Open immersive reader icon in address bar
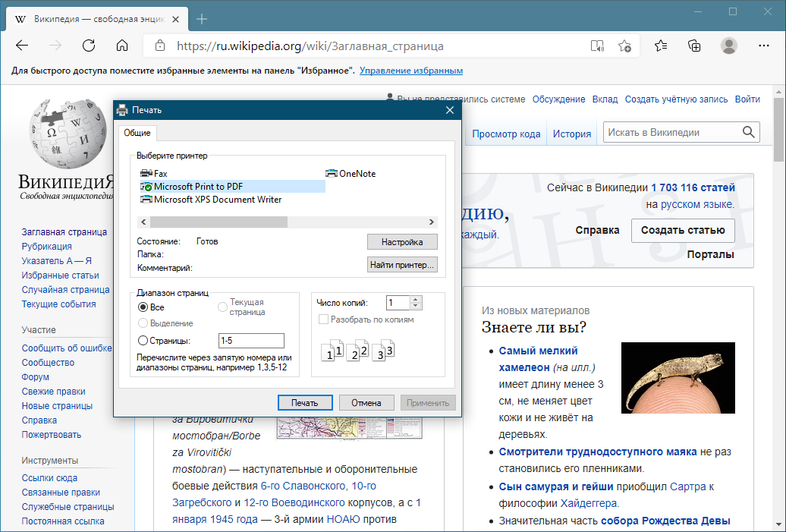Image resolution: width=786 pixels, height=532 pixels. pos(597,46)
